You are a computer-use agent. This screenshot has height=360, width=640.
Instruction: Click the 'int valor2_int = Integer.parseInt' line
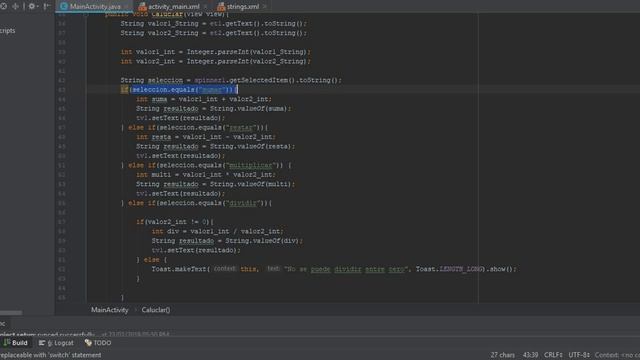tap(216, 61)
